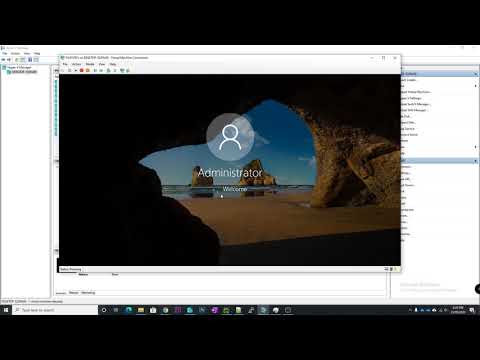
Task: Click the orange Save state icon
Action: coord(88,70)
